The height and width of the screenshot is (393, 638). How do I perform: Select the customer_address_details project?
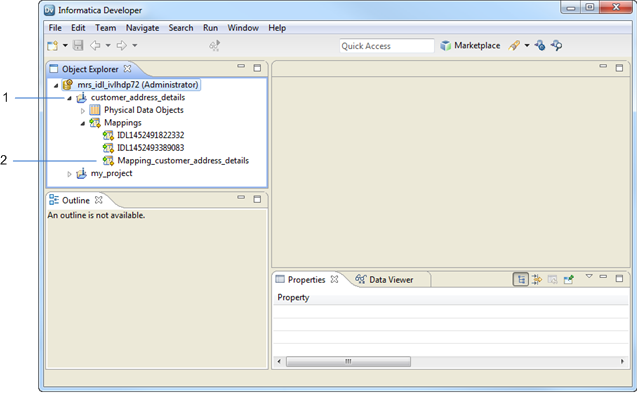pos(138,97)
